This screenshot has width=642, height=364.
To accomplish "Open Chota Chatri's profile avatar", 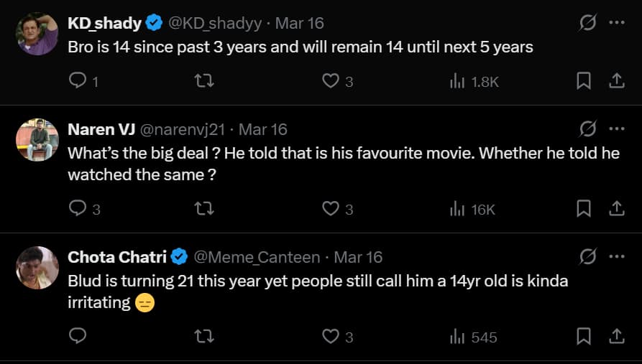I will [x=37, y=267].
